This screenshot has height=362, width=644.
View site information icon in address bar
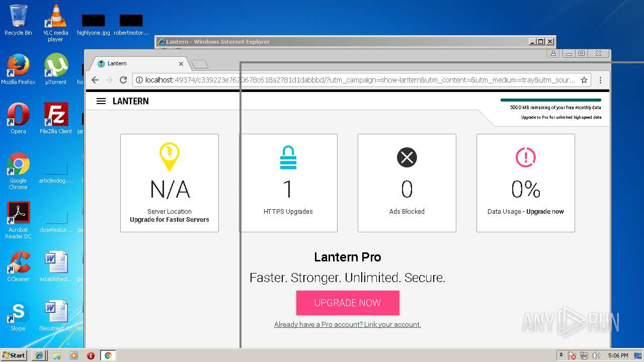[139, 80]
